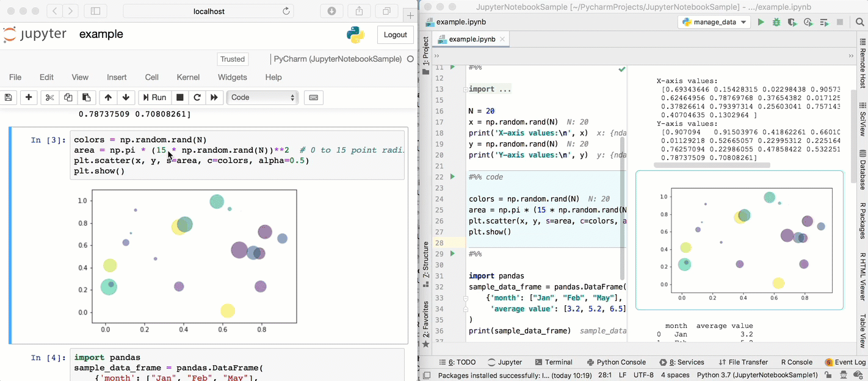Screen dimensions: 868x381
Task: Click the PyCharm green Run icon in top toolbar
Action: click(x=761, y=22)
